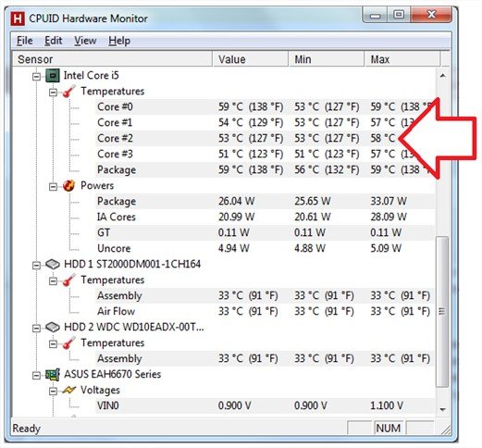The height and width of the screenshot is (448, 482).
Task: Click the thermometer icon under HDD 1
Action: [x=69, y=280]
